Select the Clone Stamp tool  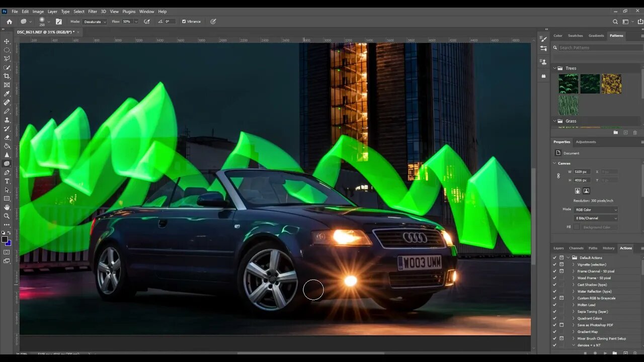[x=7, y=120]
